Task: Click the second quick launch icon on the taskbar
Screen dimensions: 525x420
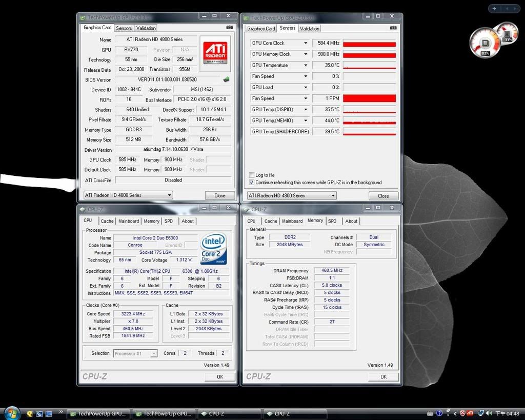Action: tap(39, 414)
